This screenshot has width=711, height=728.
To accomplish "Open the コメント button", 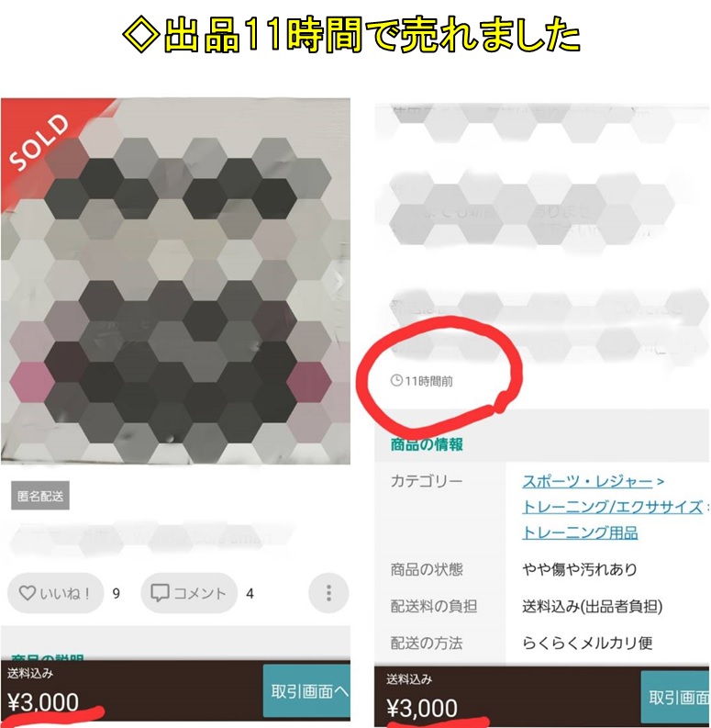I will point(189,593).
